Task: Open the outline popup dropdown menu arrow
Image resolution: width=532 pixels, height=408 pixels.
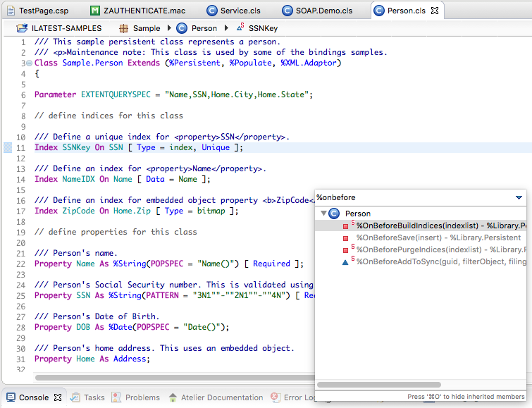Action: (519, 197)
